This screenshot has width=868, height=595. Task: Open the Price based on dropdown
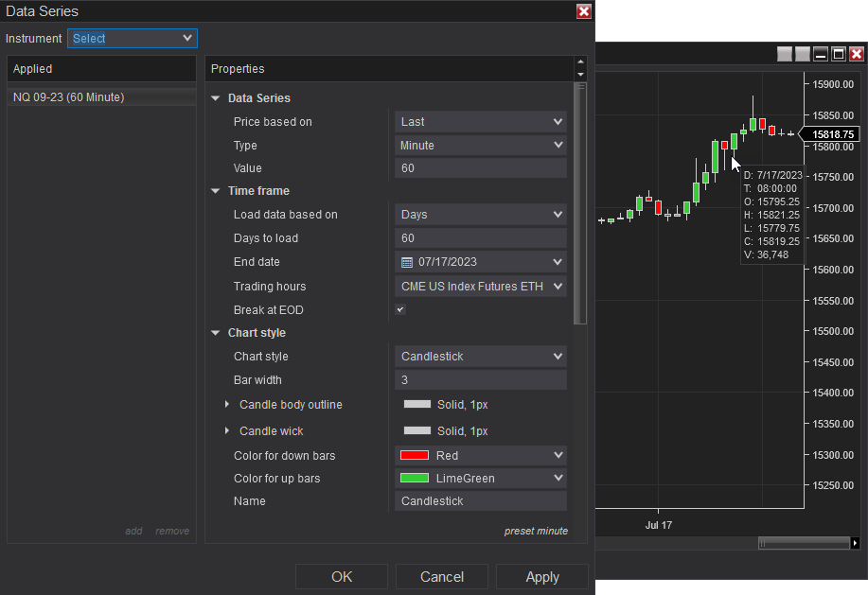[481, 122]
